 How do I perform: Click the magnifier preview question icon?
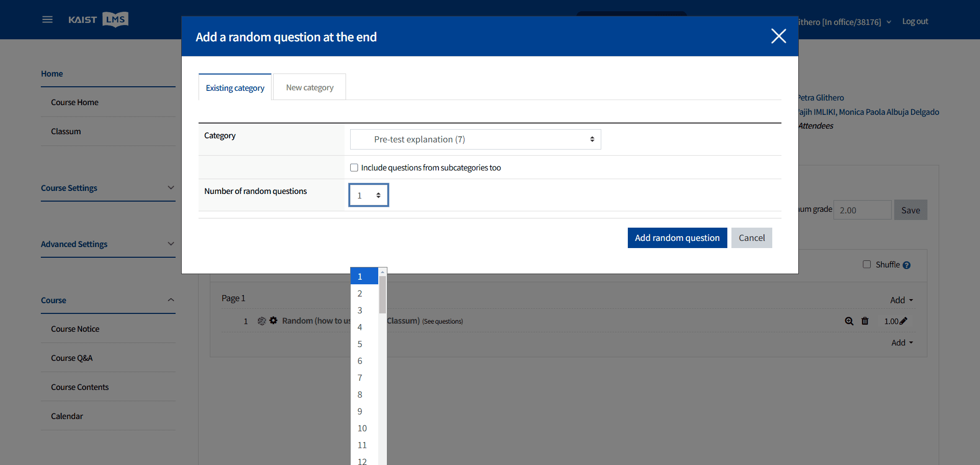[x=849, y=321]
